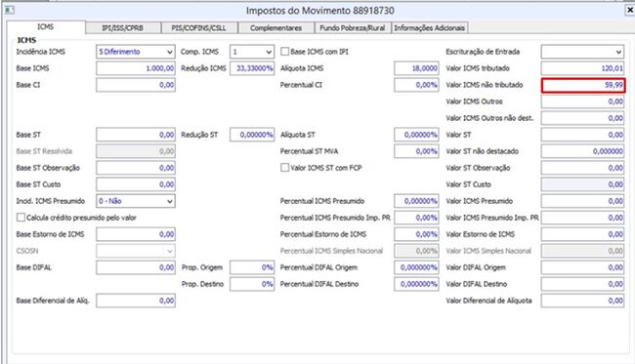Click the Base Estorno de ICMS field
The width and height of the screenshot is (635, 364).
tap(136, 234)
